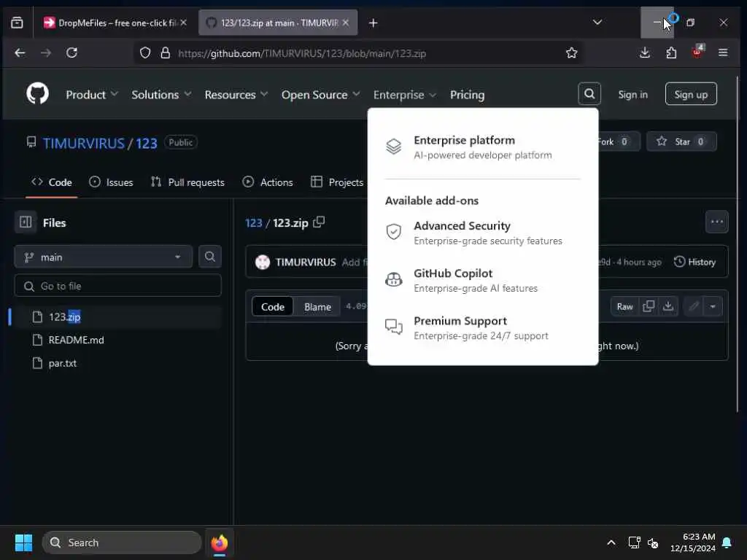This screenshot has height=560, width=747.
Task: Download the raw 123.zip file
Action: coord(668,306)
